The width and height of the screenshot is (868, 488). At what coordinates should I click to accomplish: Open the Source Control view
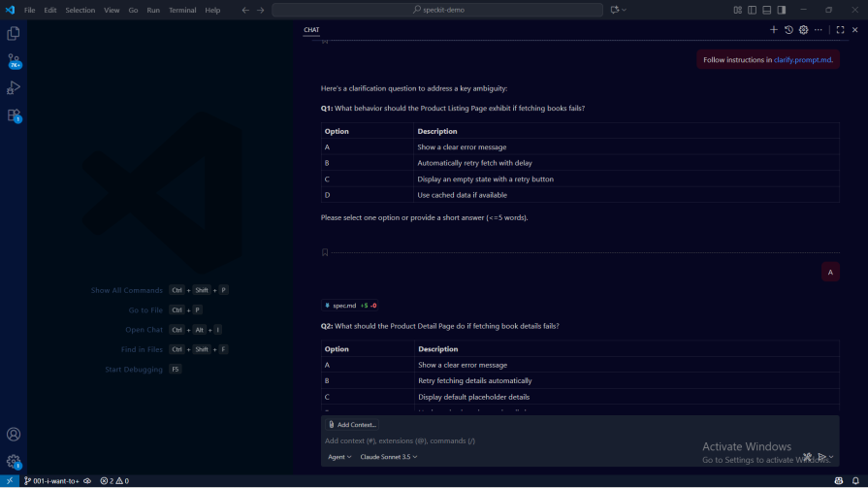[14, 60]
